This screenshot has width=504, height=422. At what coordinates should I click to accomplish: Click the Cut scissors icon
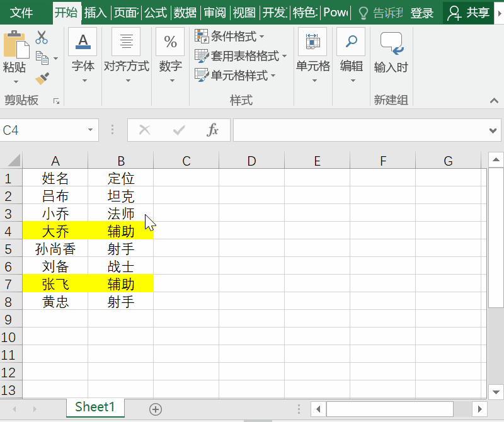point(42,37)
